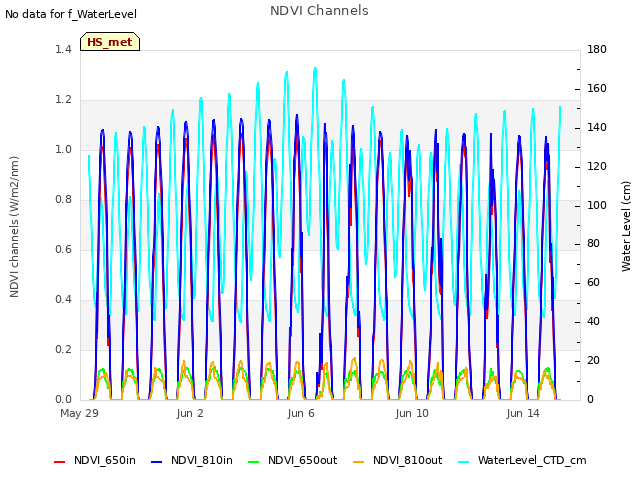This screenshot has width=640, height=480.
Task: Click the 0.0 left axis tick label
Action: point(63,400)
